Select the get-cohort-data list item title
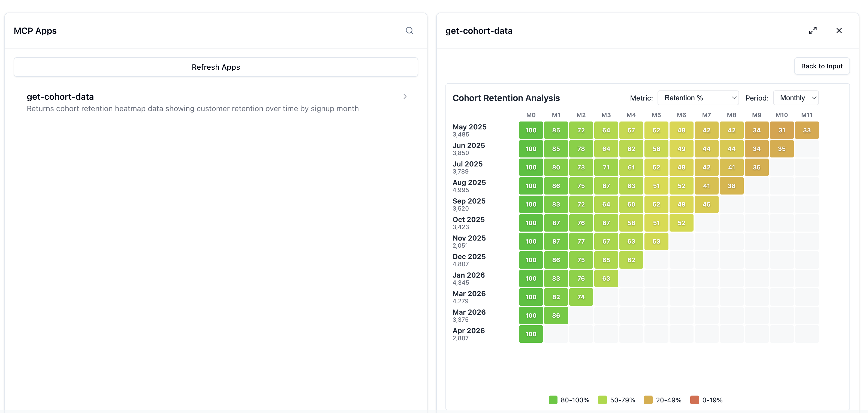 coord(60,97)
